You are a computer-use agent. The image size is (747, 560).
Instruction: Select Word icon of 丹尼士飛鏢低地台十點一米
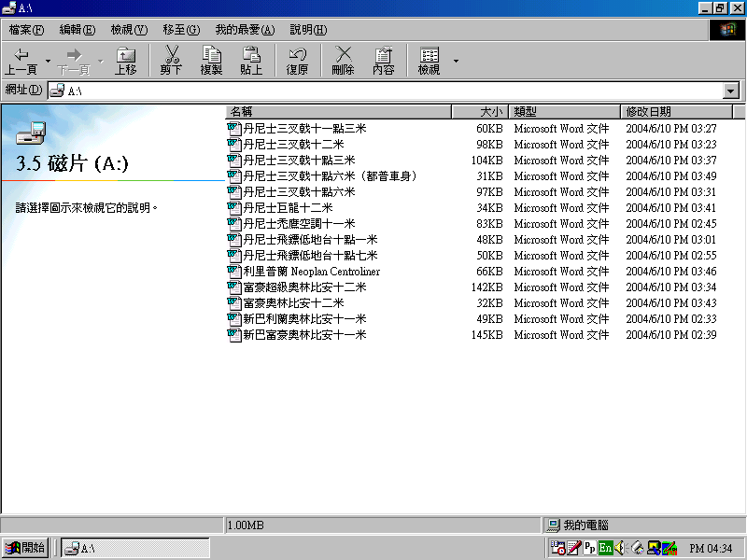point(234,240)
